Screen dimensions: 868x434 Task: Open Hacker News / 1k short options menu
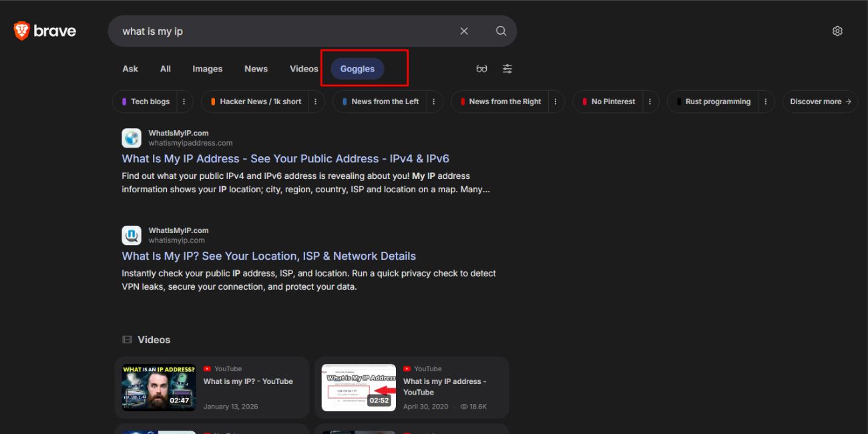(x=316, y=101)
